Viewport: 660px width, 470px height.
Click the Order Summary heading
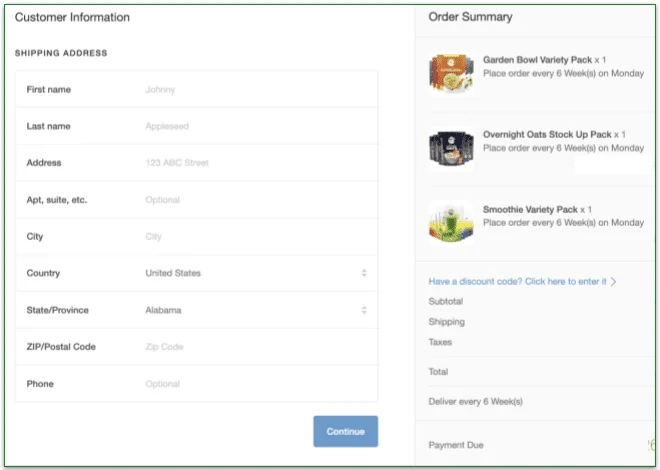pyautogui.click(x=471, y=17)
